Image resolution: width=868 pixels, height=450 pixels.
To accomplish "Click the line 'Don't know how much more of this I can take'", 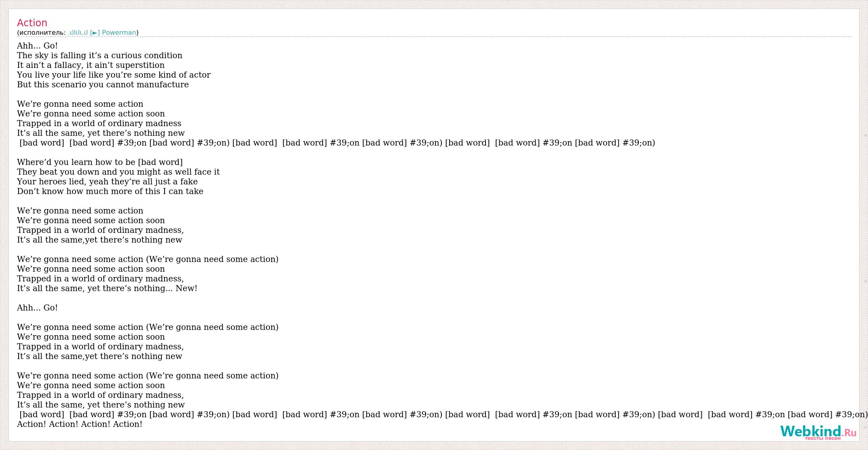I will pos(110,191).
